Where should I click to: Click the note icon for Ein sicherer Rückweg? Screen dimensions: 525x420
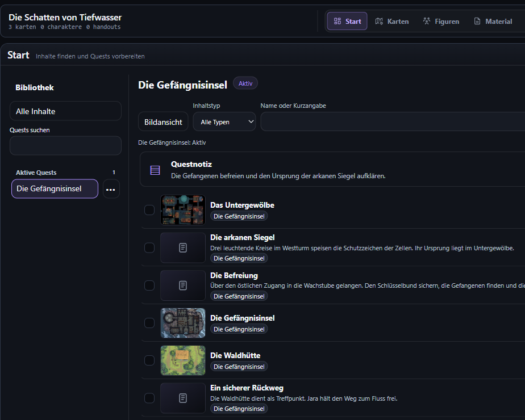point(183,398)
